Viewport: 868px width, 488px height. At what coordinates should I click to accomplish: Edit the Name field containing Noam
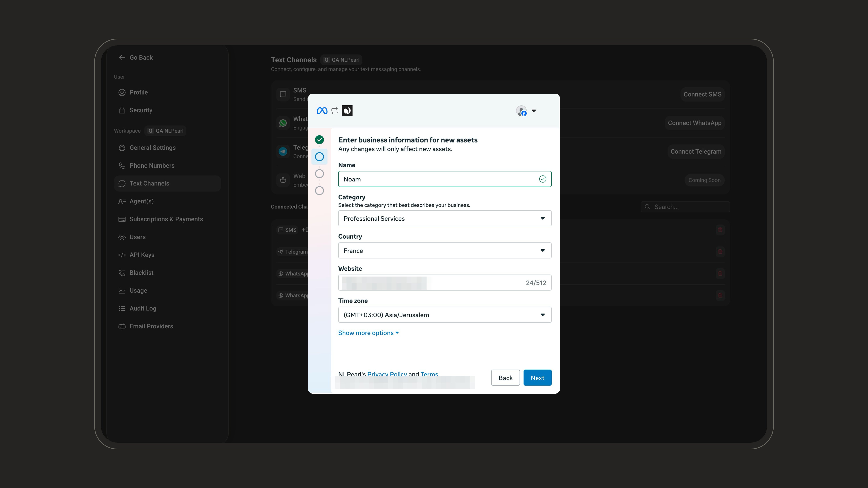445,179
